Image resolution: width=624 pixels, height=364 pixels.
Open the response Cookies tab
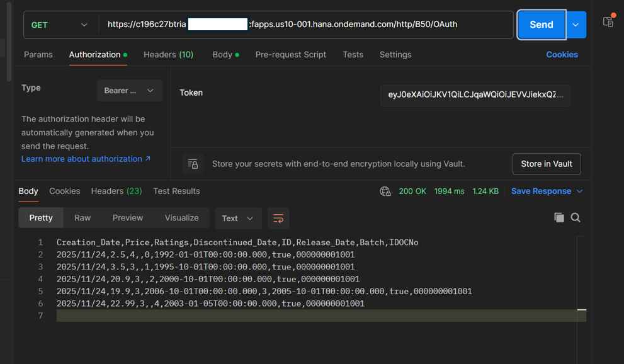coord(64,191)
